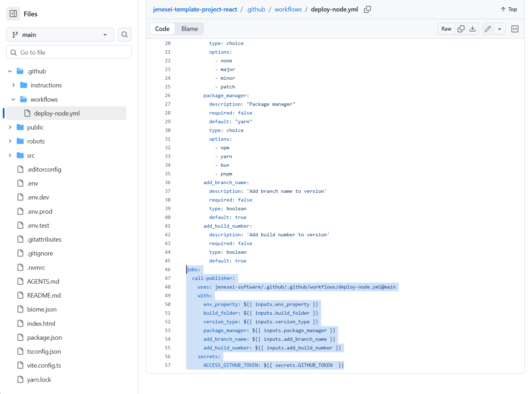Viewport: 532px width, 394px height.
Task: Open the search files magnifier button
Action: click(x=125, y=34)
